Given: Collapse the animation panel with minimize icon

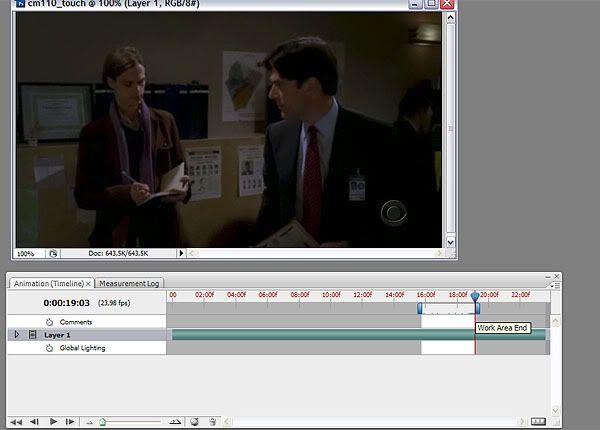Looking at the screenshot, I should click(548, 276).
